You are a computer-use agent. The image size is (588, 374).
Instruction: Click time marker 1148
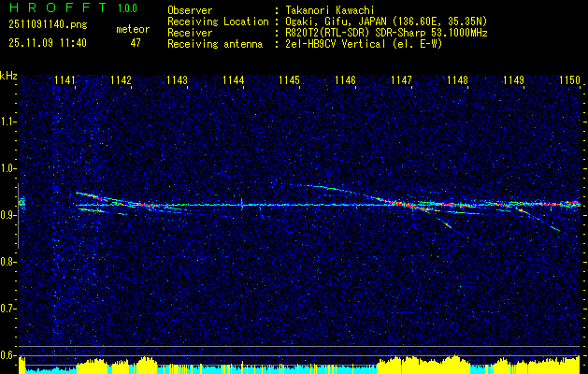[458, 80]
